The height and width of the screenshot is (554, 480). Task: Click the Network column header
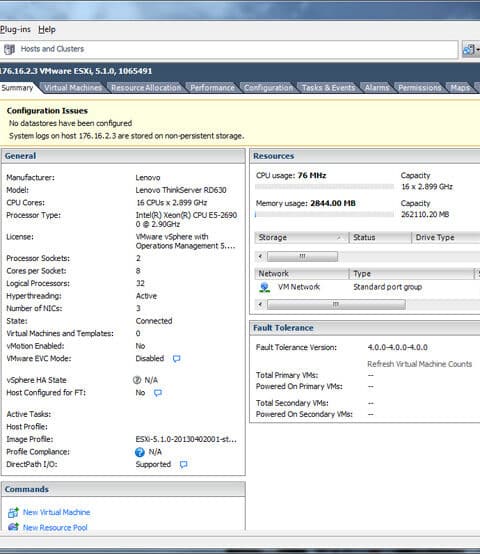[x=301, y=273]
